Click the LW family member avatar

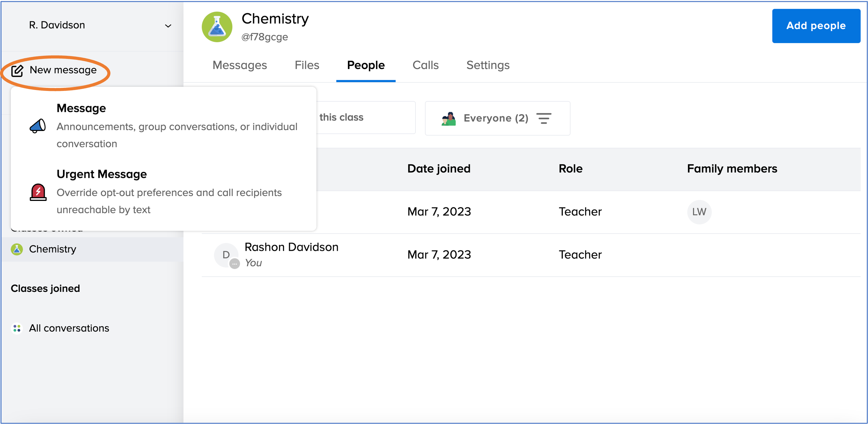click(699, 212)
